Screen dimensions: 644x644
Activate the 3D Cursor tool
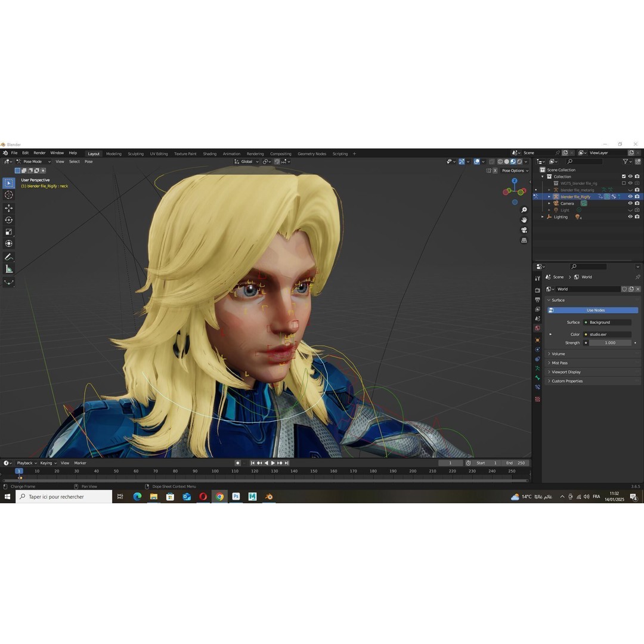[x=8, y=195]
